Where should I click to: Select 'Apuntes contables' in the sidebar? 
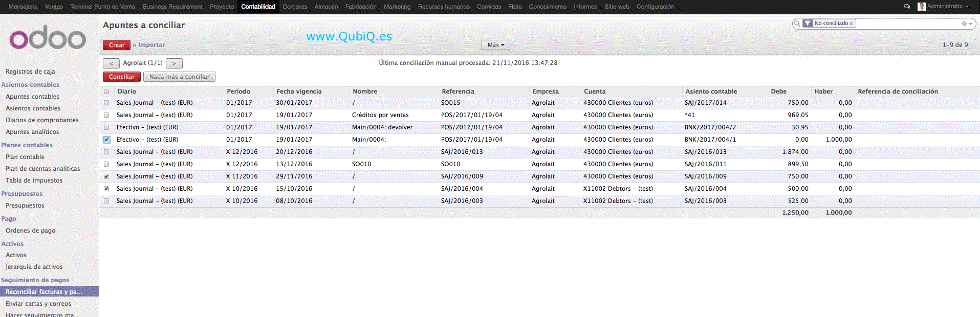click(32, 97)
